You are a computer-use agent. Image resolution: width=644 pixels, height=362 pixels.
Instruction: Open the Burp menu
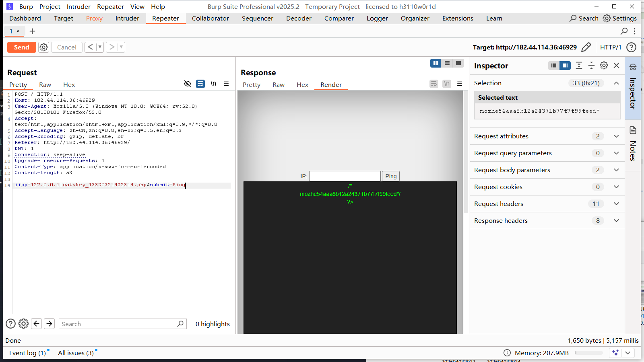(26, 6)
